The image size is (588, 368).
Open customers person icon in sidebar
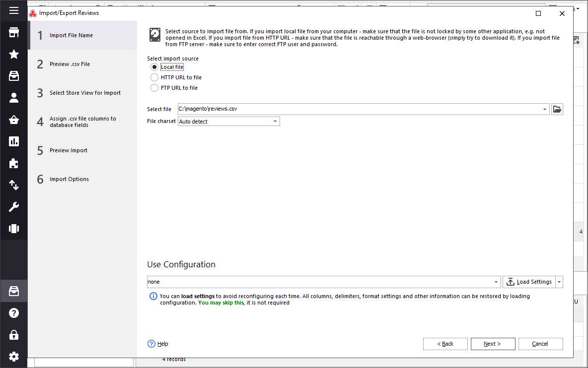coord(14,98)
